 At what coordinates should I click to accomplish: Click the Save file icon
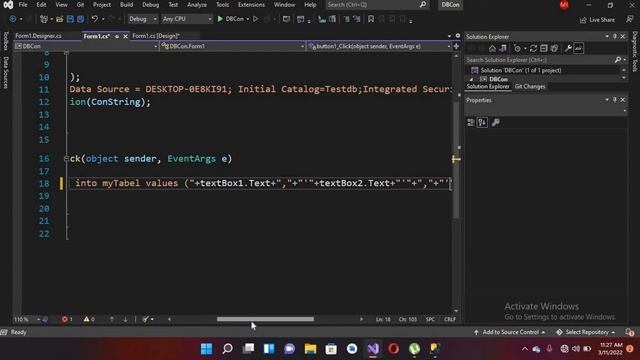click(x=70, y=19)
